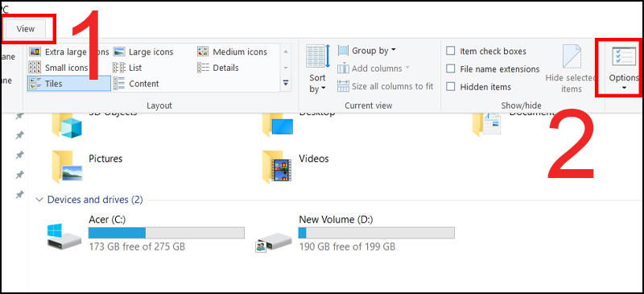Choose the Large icons layout
Screen dimensions: 644x294
click(x=143, y=52)
